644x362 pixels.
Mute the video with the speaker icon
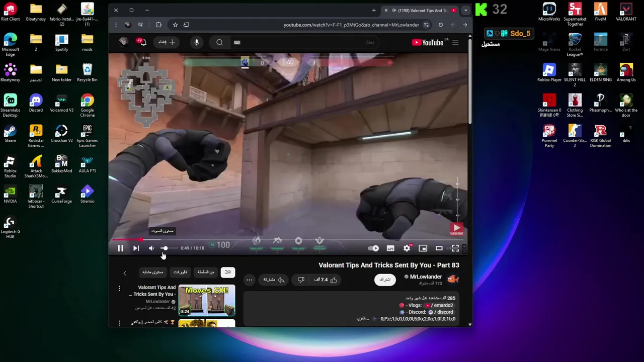click(x=151, y=248)
